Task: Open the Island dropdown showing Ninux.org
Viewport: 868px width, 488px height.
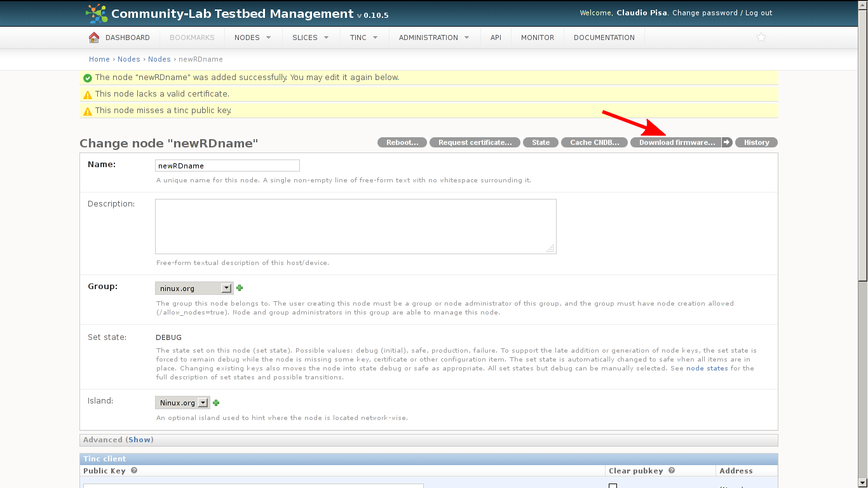Action: (182, 403)
